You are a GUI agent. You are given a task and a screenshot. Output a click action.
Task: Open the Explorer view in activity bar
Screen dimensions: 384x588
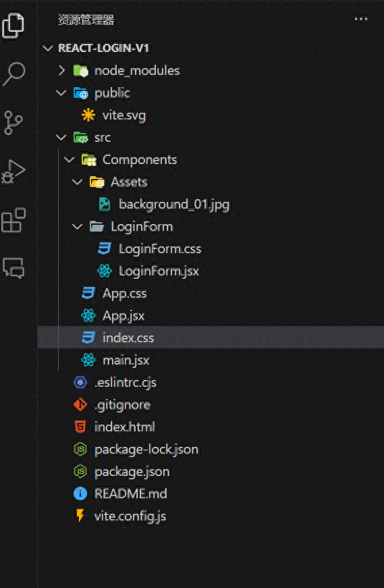(13, 26)
